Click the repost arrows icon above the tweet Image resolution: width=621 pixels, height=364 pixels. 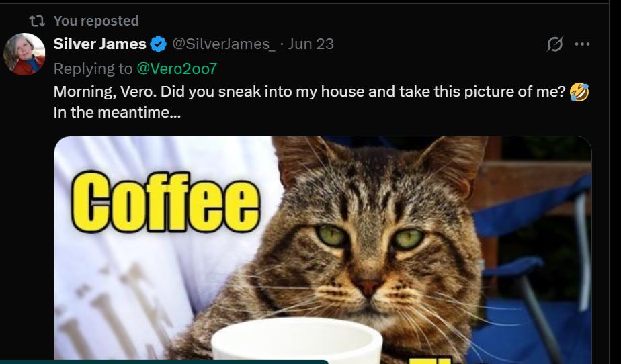(37, 21)
